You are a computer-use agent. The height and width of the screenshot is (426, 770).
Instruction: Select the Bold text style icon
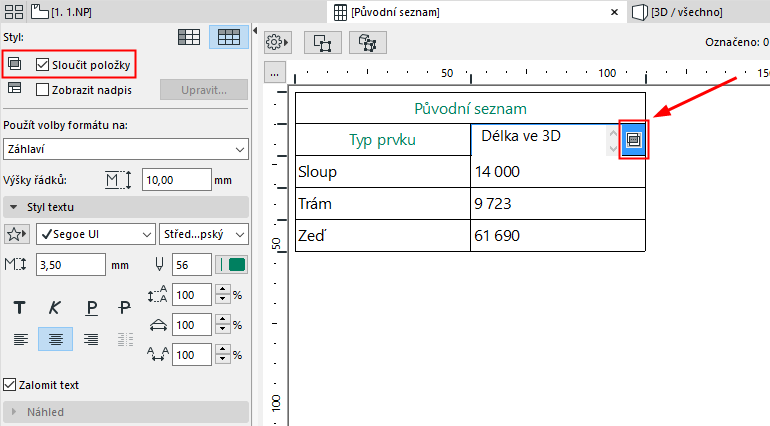coord(18,308)
